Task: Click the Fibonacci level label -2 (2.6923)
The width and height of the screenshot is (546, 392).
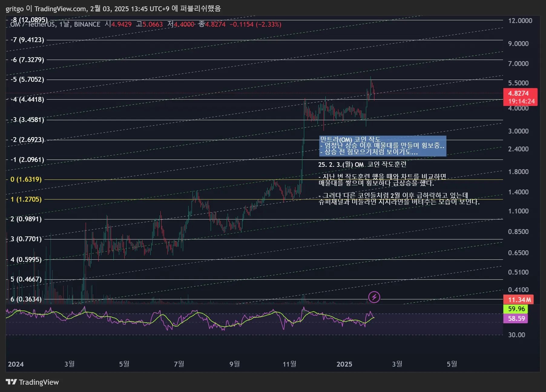Action: pyautogui.click(x=27, y=140)
